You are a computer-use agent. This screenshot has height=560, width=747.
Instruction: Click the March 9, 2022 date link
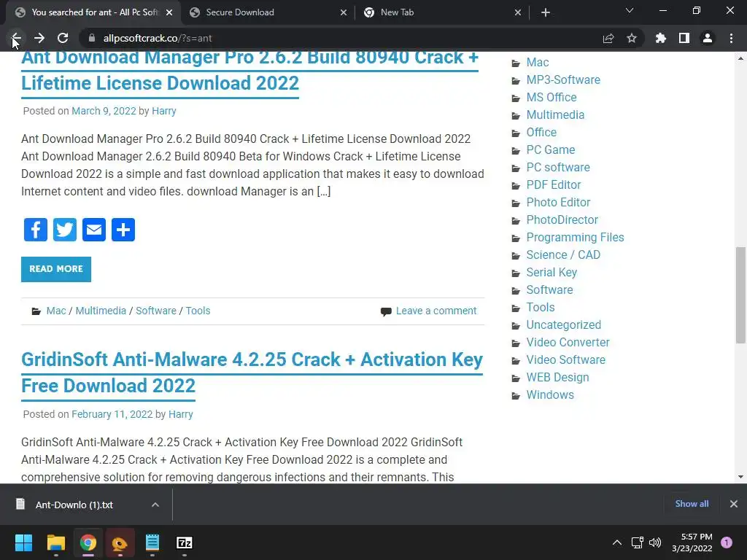104,111
